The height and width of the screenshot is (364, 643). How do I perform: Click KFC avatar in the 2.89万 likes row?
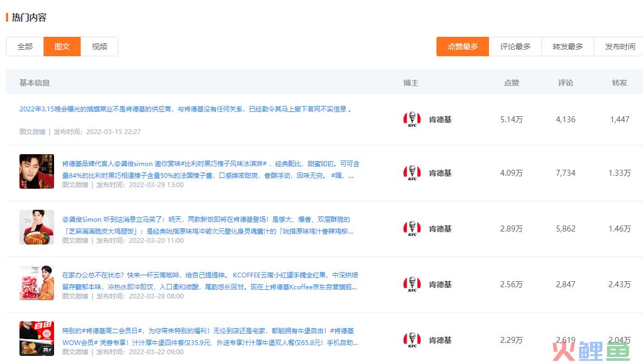pos(412,229)
